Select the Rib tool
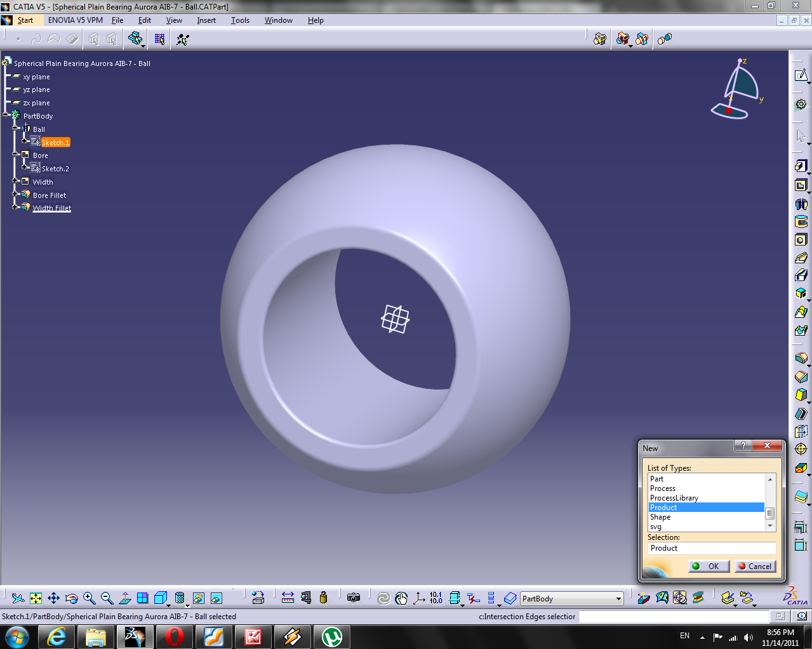 801,258
